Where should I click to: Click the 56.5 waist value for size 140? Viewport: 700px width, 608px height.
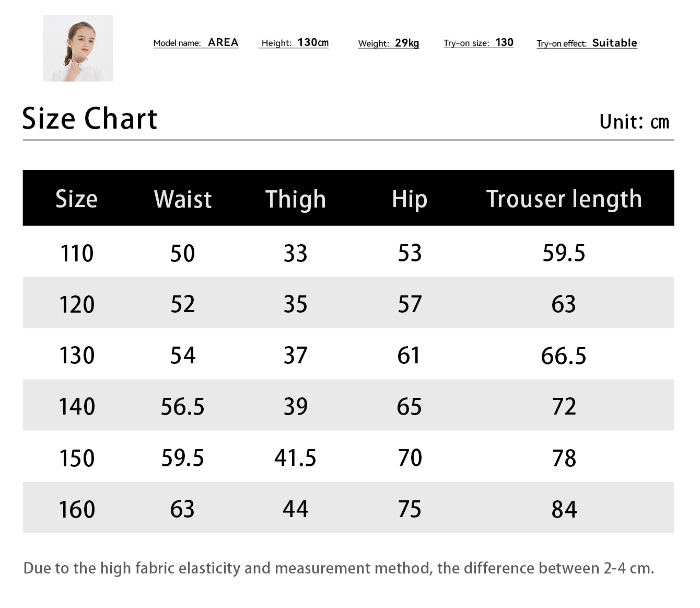point(182,407)
